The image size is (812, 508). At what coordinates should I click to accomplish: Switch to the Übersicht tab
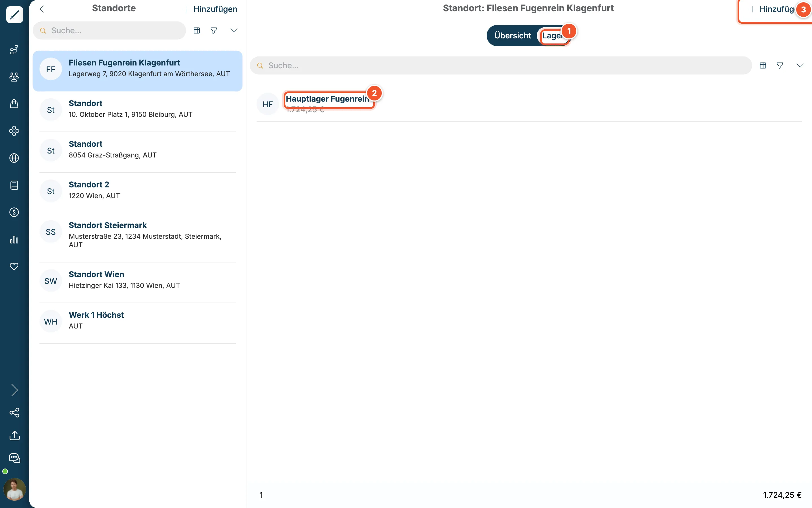[x=512, y=36]
